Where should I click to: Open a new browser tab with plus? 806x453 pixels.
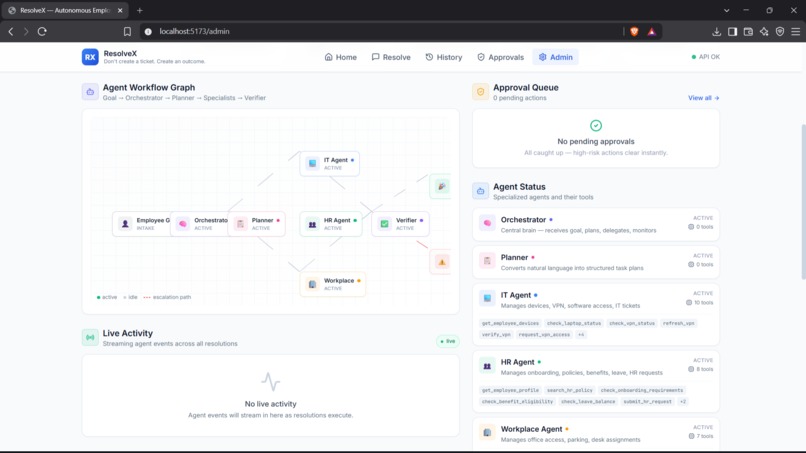tap(139, 10)
